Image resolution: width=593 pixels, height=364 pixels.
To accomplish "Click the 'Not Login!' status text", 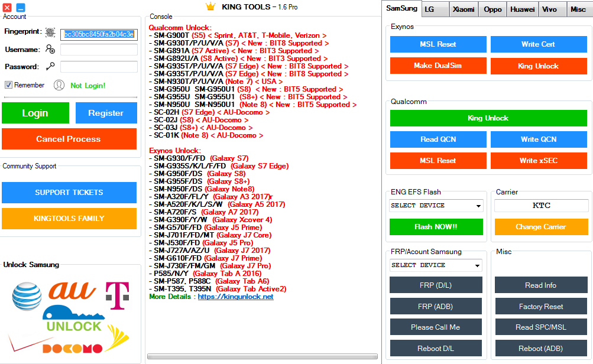I will [88, 86].
